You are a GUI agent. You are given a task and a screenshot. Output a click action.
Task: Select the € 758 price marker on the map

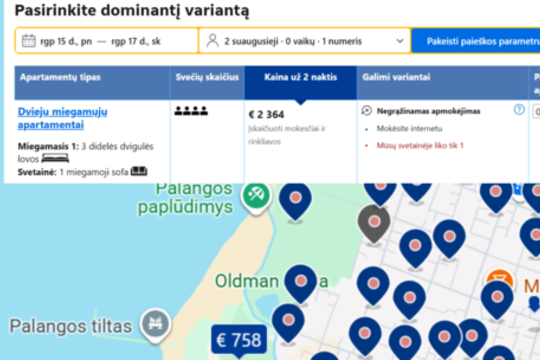(x=239, y=340)
